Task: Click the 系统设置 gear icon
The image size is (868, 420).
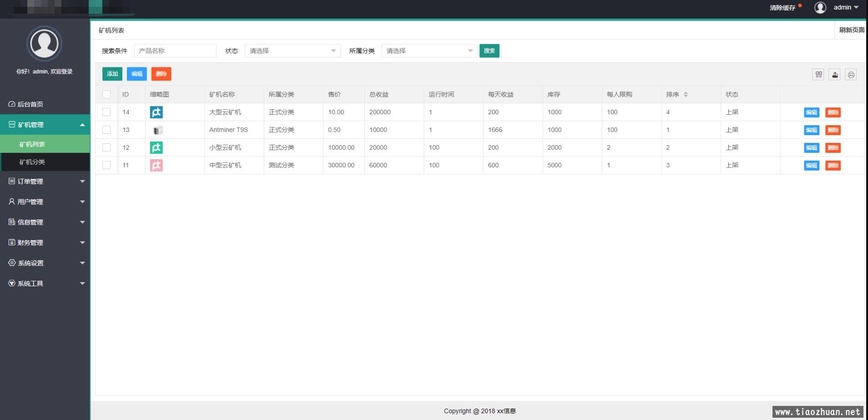Action: click(x=12, y=263)
